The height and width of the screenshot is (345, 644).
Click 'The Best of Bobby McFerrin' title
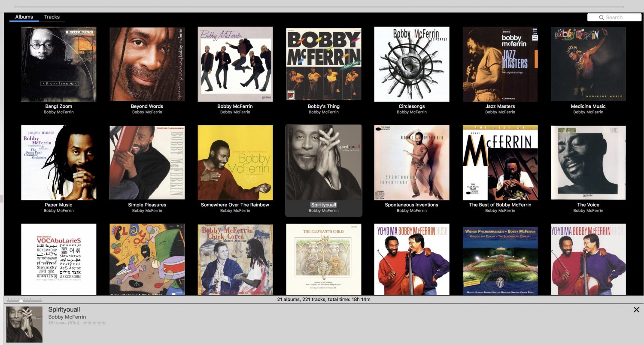click(500, 205)
